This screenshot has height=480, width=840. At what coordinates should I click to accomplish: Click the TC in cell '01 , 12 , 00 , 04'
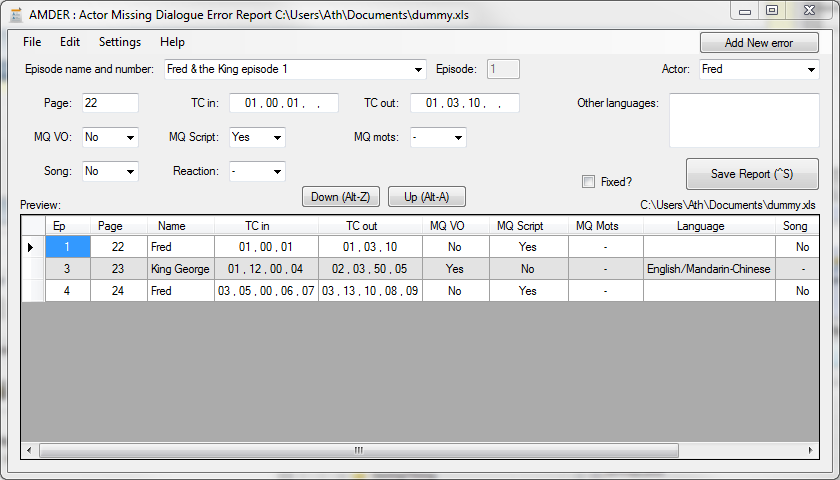266,269
